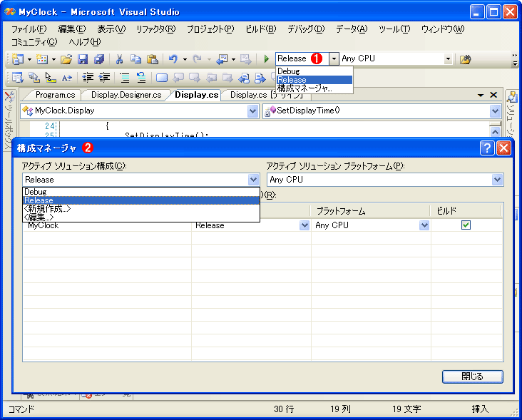The image size is (522, 420).
Task: Open the toolbar Any CPU platform dropdown
Action: tap(448, 59)
